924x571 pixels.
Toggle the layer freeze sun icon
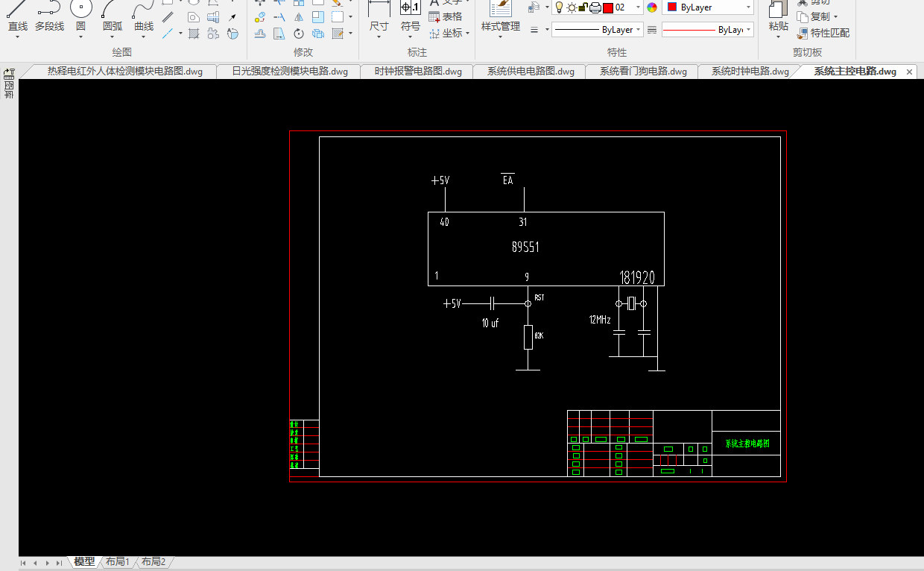point(572,7)
